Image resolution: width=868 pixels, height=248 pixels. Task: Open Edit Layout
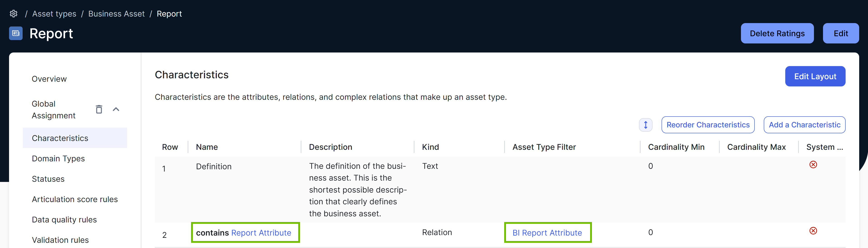[x=815, y=76]
